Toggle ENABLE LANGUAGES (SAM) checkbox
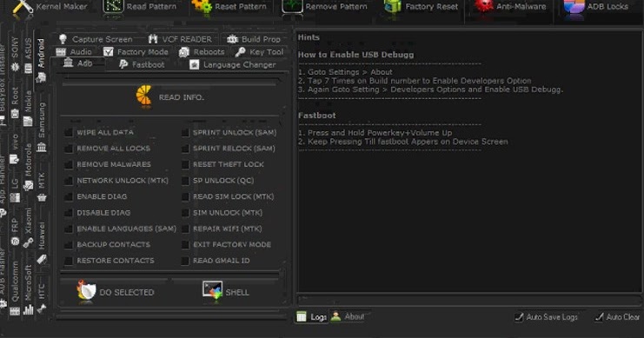This screenshot has width=644, height=338. tap(69, 229)
